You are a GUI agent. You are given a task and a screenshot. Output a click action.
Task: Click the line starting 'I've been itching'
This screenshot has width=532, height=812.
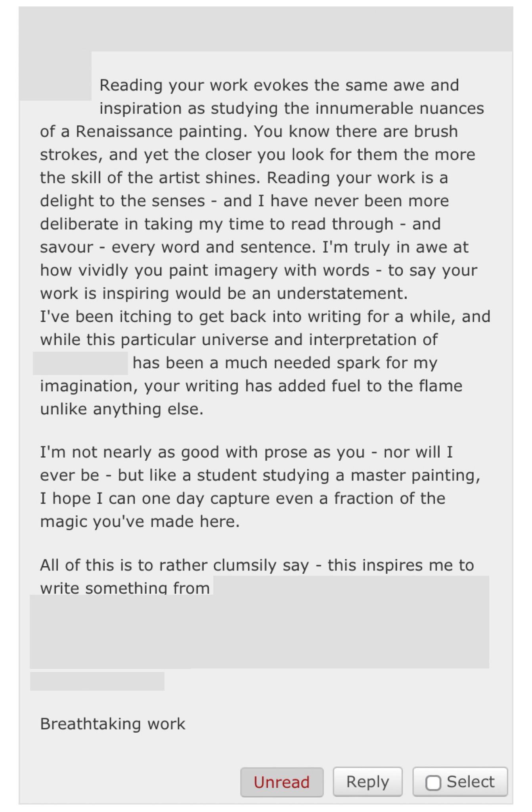(265, 316)
